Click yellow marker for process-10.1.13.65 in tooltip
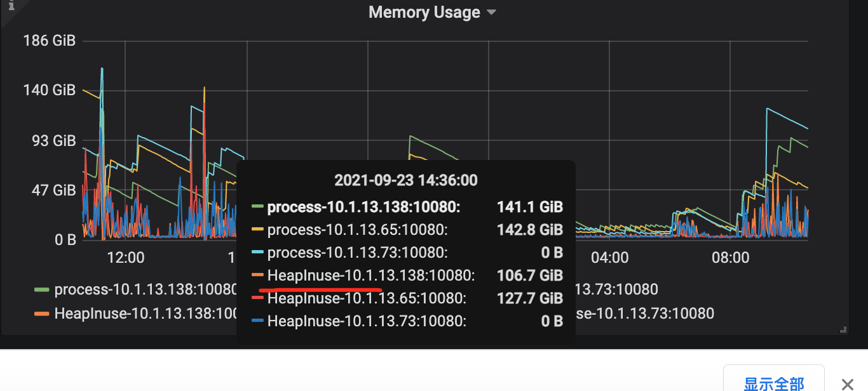Screen dimensions: 868x391 (x=257, y=230)
